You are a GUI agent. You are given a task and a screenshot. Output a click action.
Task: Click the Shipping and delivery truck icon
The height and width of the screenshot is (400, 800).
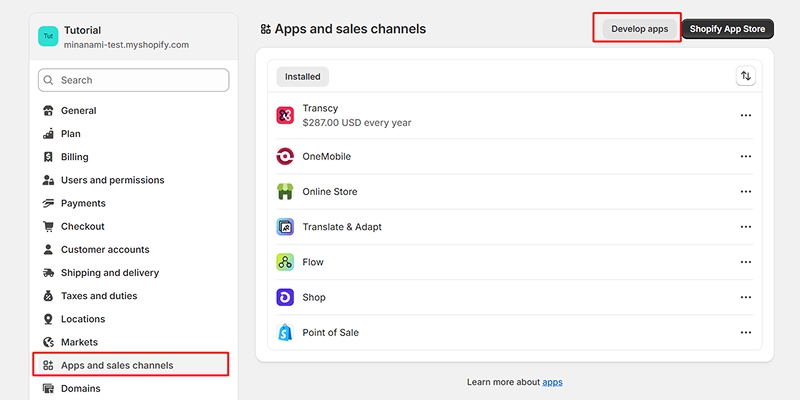click(48, 273)
